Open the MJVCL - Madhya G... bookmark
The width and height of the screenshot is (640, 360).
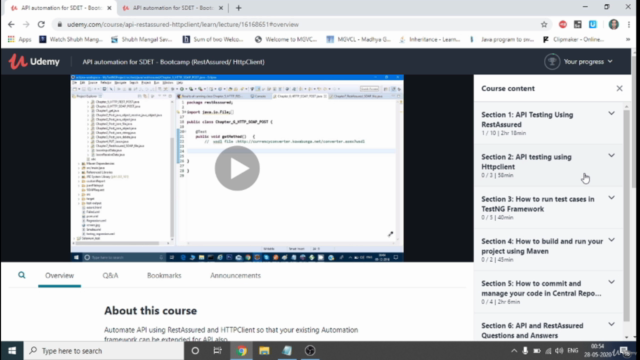pyautogui.click(x=358, y=39)
